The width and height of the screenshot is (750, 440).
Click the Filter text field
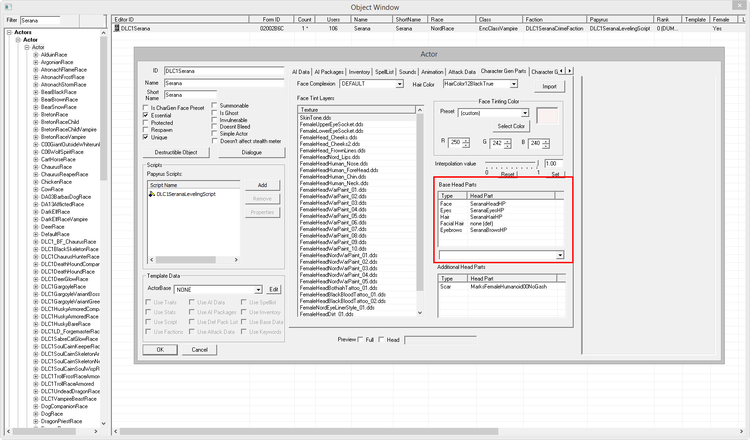point(40,21)
